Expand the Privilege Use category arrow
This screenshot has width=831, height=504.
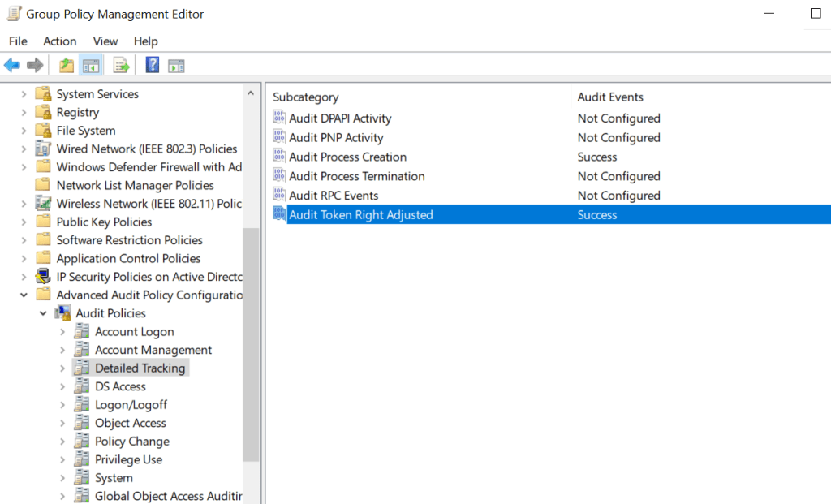point(62,460)
